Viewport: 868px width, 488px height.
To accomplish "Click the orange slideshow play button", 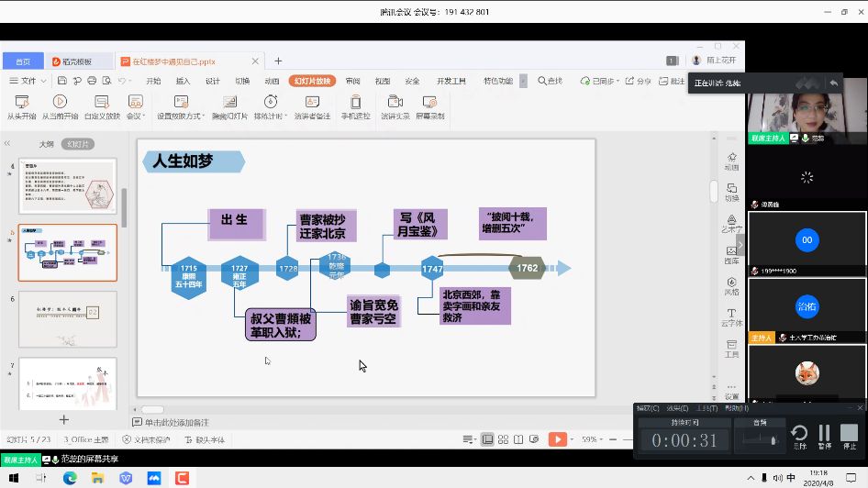I will tap(557, 439).
